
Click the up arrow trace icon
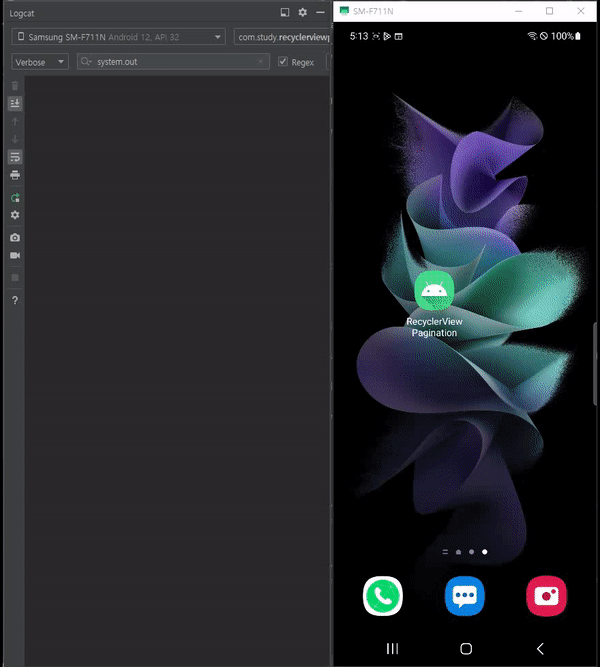point(15,122)
